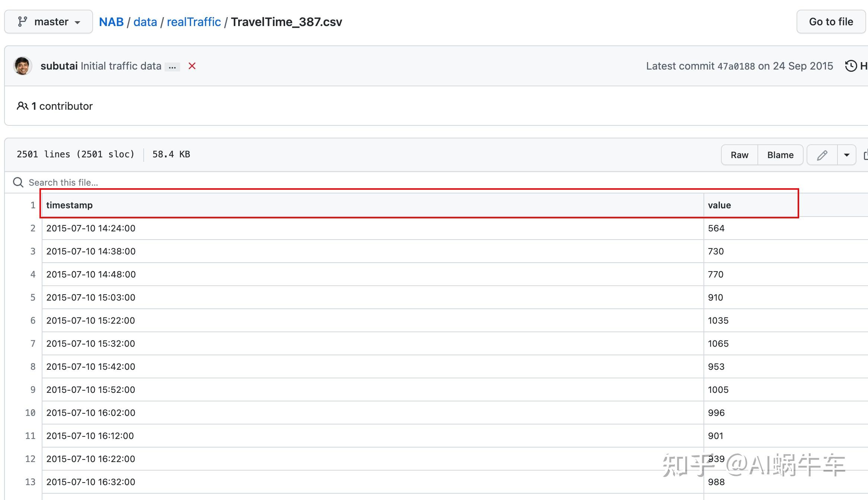Click the red failed status X icon

[192, 66]
